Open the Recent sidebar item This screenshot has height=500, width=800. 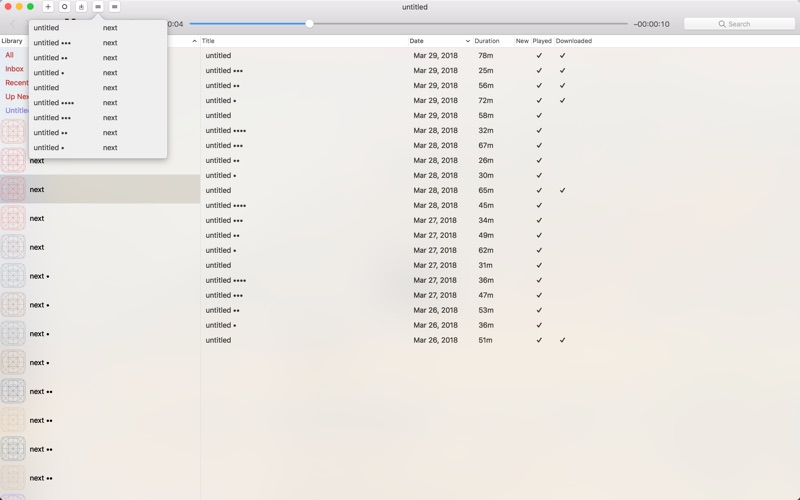tap(16, 83)
